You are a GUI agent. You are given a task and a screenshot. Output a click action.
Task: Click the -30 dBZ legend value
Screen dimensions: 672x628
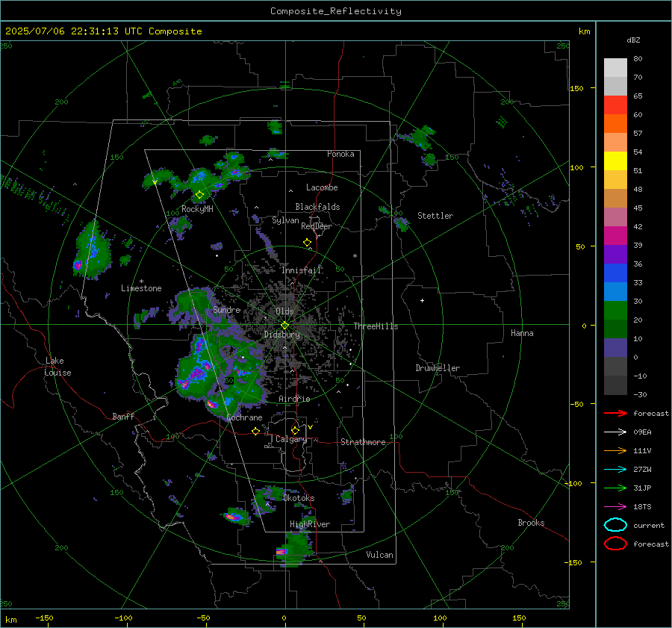[640, 394]
